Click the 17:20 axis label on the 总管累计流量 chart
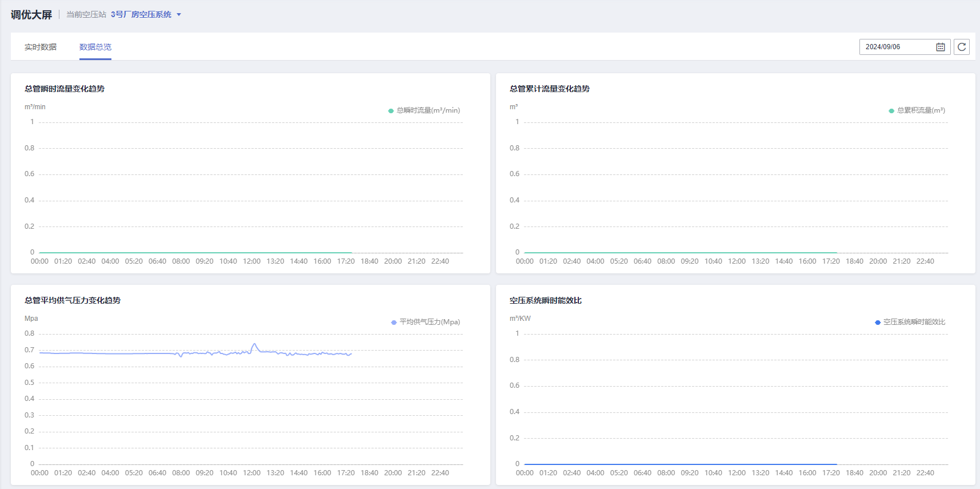 tap(831, 261)
